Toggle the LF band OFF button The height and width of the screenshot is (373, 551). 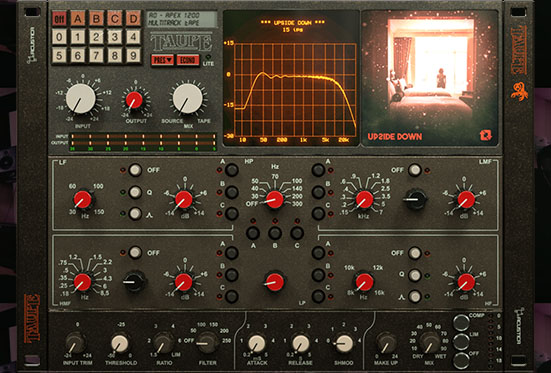[135, 170]
